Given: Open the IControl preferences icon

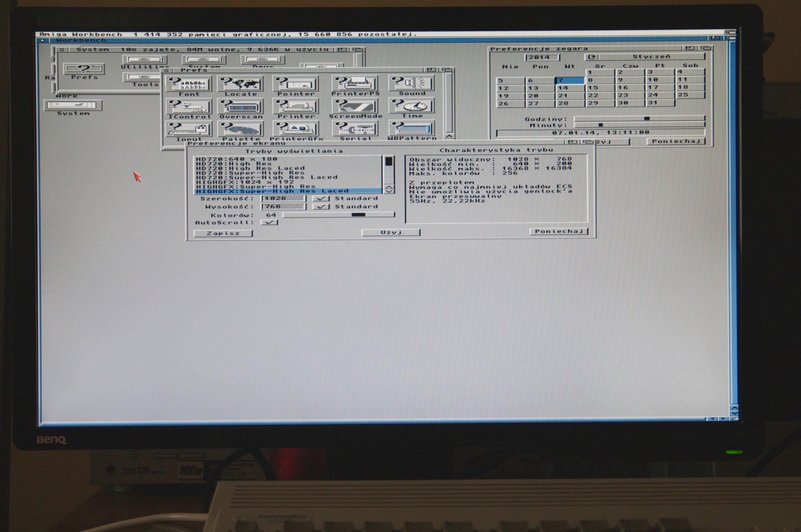Looking at the screenshot, I should click(189, 108).
